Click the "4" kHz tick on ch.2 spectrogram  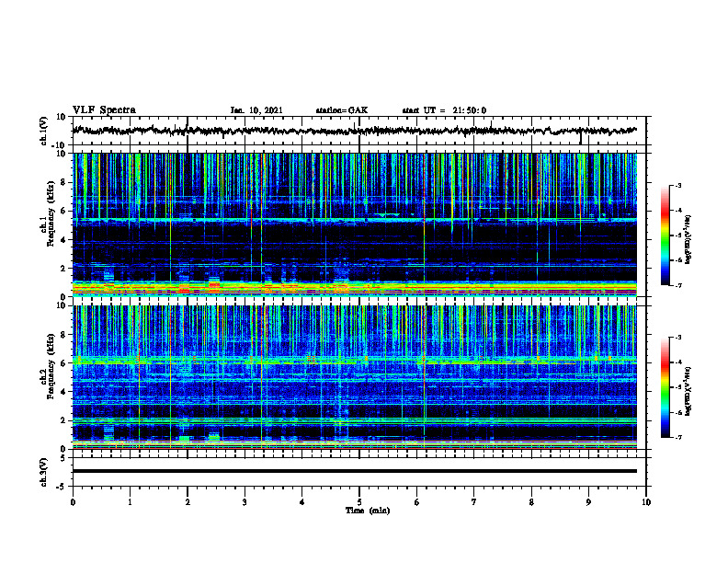tap(64, 392)
